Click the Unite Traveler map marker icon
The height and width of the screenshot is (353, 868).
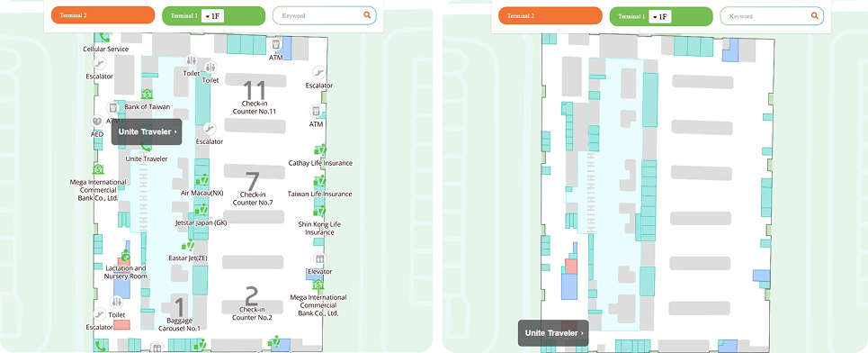(x=147, y=146)
